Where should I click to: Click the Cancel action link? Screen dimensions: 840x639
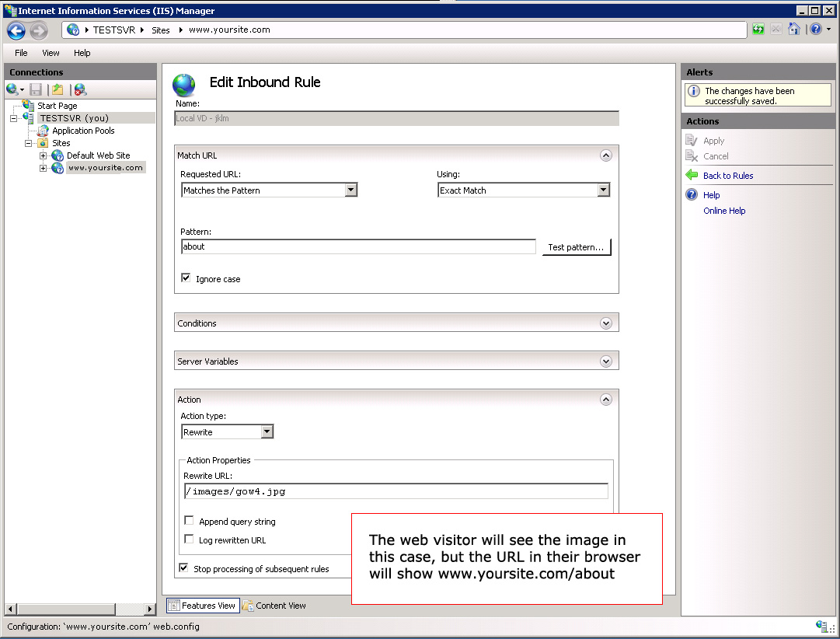tap(716, 156)
